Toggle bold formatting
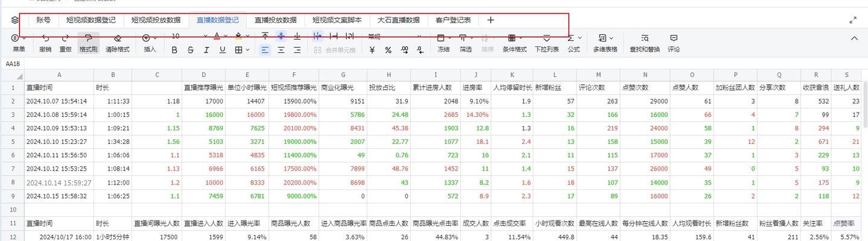Screen dimensions: 868x241 tap(175, 50)
